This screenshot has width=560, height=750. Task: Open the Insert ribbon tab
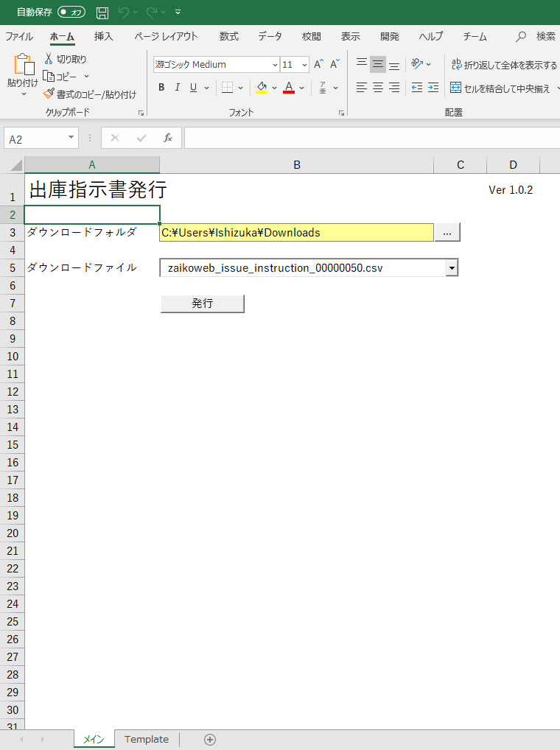[104, 36]
